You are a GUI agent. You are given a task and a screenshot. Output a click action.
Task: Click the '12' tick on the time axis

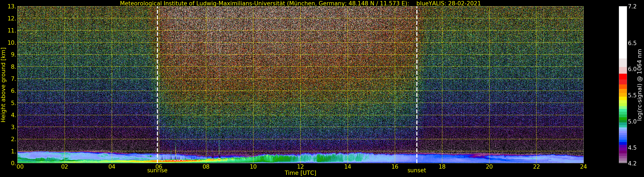pos(300,167)
